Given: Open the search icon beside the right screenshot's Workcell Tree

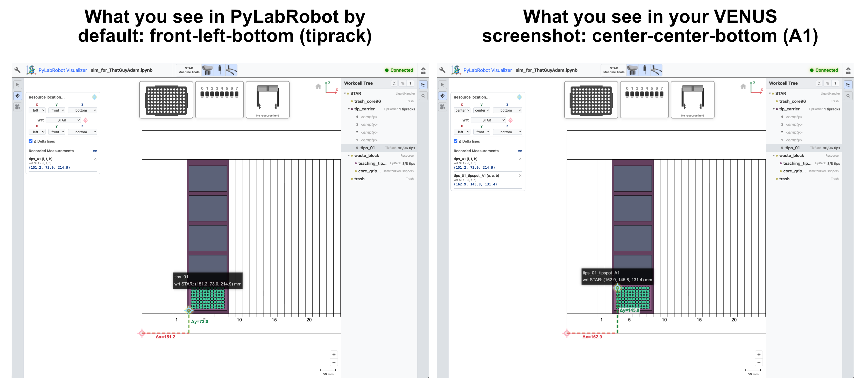Looking at the screenshot, I should click(848, 96).
